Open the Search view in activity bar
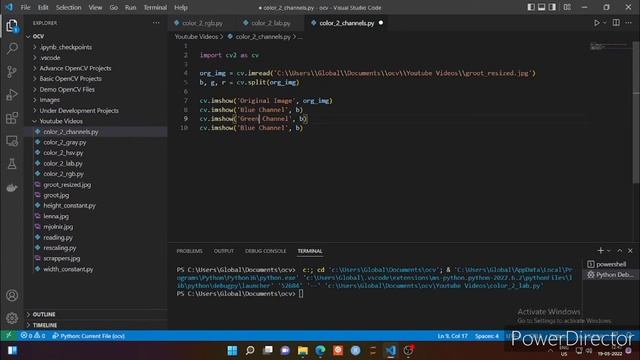Image resolution: width=640 pixels, height=360 pixels. (x=12, y=49)
